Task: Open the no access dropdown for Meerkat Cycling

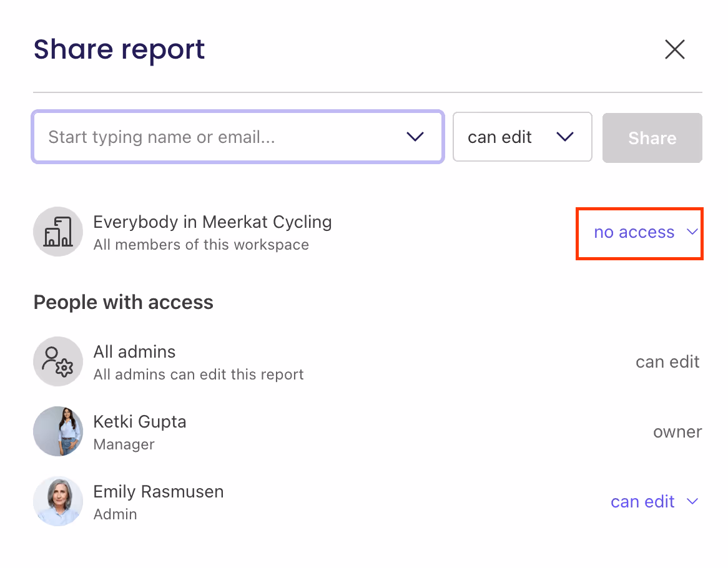Action: 646,232
